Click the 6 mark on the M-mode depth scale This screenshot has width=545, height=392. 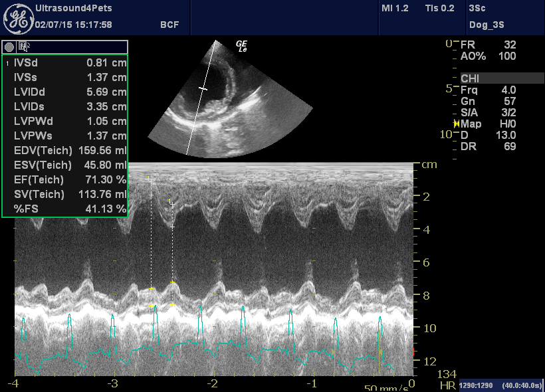[426, 262]
